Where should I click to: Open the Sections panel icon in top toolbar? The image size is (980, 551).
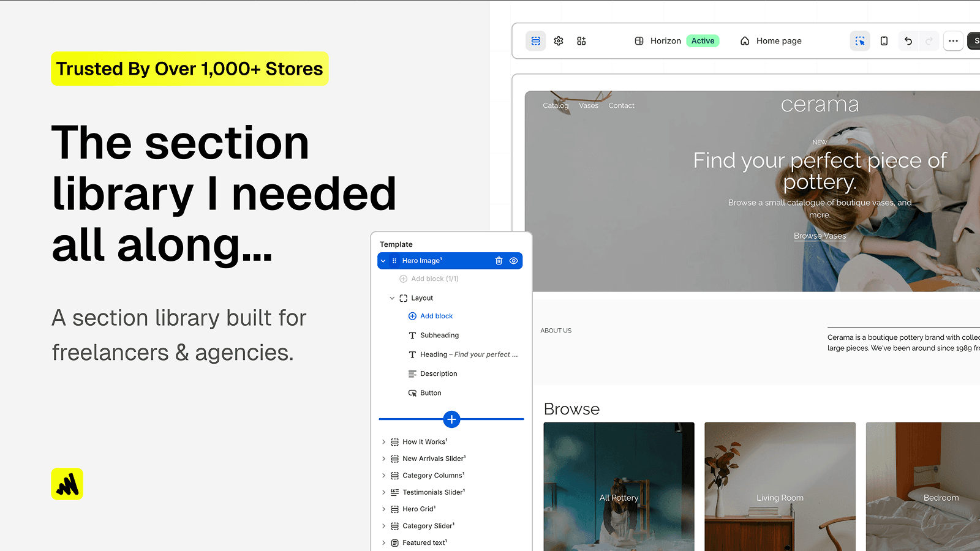(536, 41)
